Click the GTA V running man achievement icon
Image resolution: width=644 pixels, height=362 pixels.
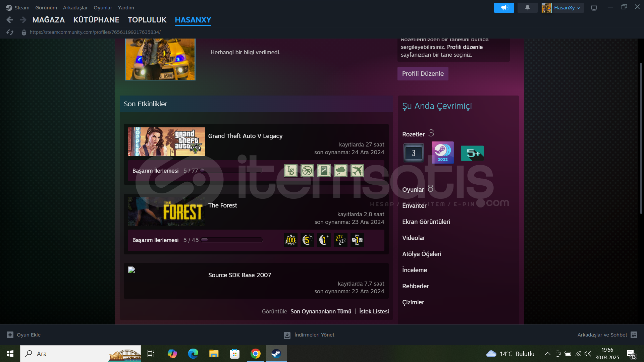tap(307, 171)
